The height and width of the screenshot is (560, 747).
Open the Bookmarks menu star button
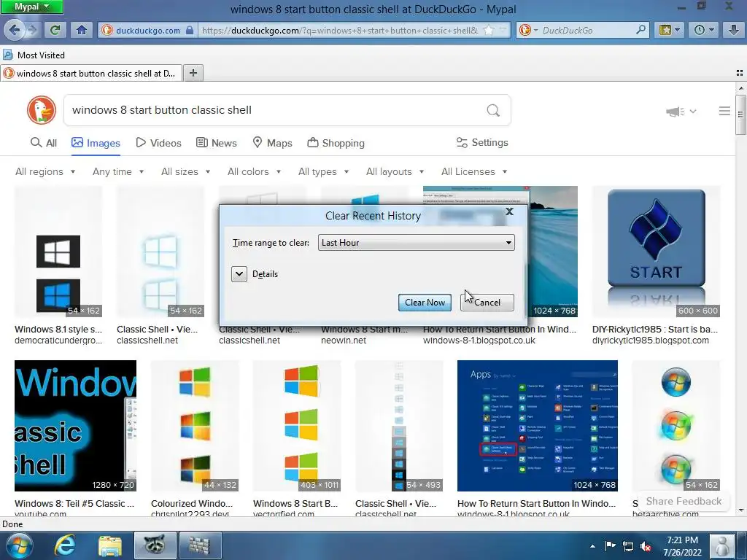tap(669, 30)
